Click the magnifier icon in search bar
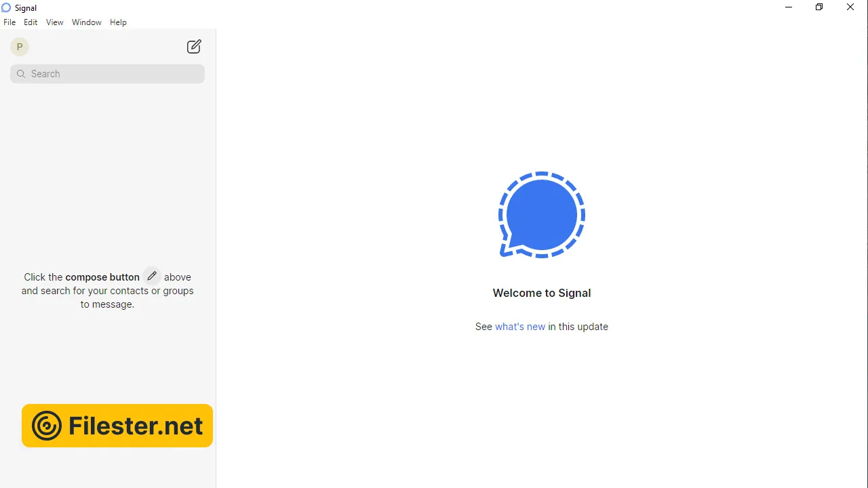Viewport: 868px width, 488px height. [x=21, y=74]
